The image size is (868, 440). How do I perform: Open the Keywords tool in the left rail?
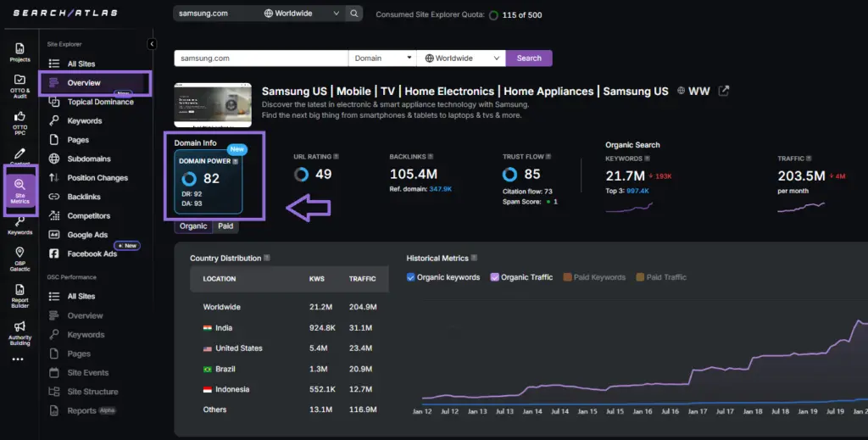point(20,226)
